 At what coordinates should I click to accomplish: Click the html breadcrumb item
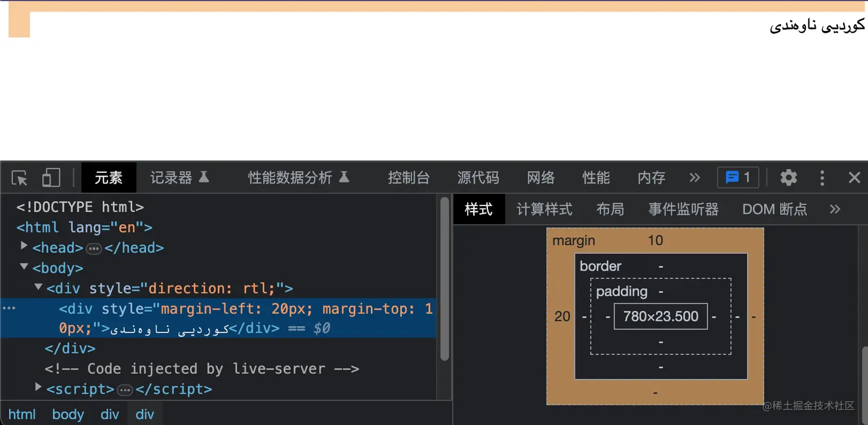[x=22, y=414]
